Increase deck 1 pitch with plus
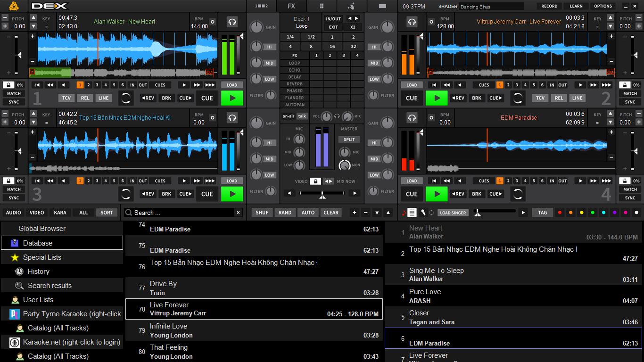The width and height of the screenshot is (644, 362). pos(5,26)
